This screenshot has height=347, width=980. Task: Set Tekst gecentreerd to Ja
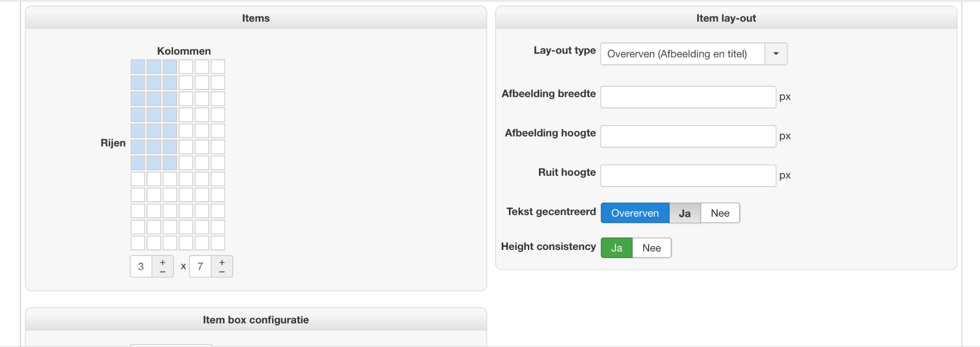click(684, 213)
